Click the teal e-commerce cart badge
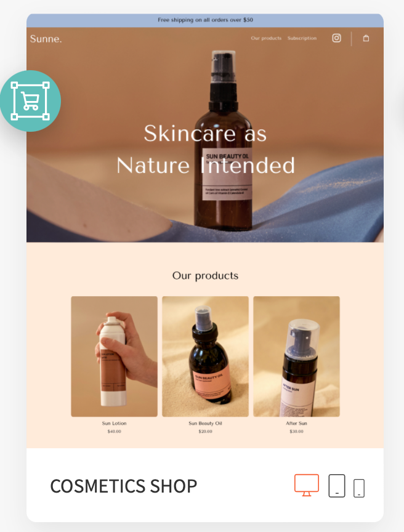 click(x=30, y=101)
